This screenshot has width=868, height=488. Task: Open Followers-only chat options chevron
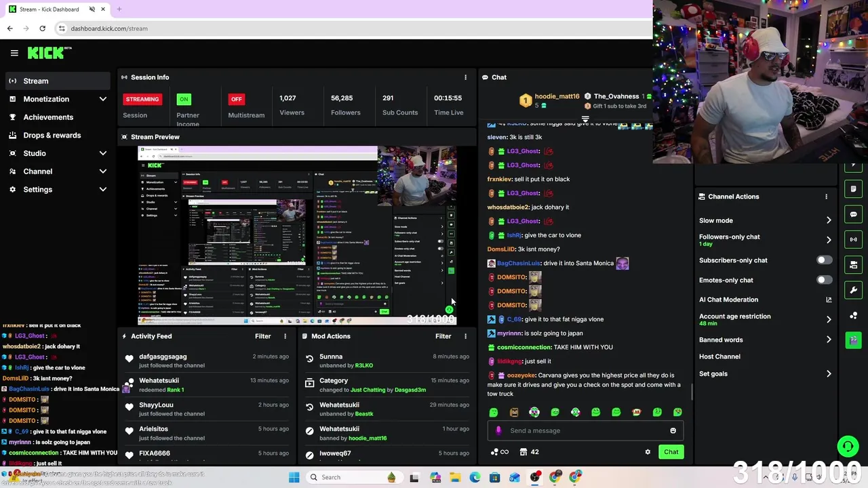[829, 240]
